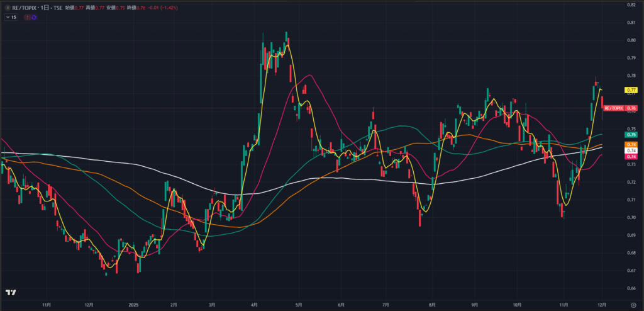Image resolution: width=644 pixels, height=311 pixels.
Task: Click the 12月 marker at right end of axis
Action: pos(601,303)
